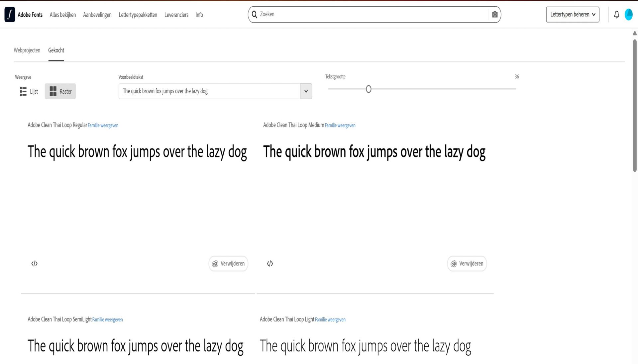Open the Lettertypepakketten menu item

138,15
